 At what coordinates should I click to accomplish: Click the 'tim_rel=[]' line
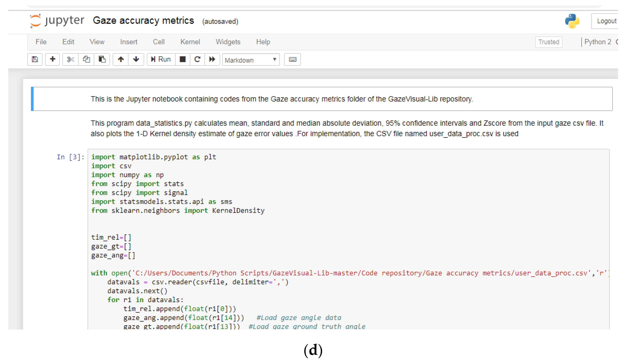(111, 237)
